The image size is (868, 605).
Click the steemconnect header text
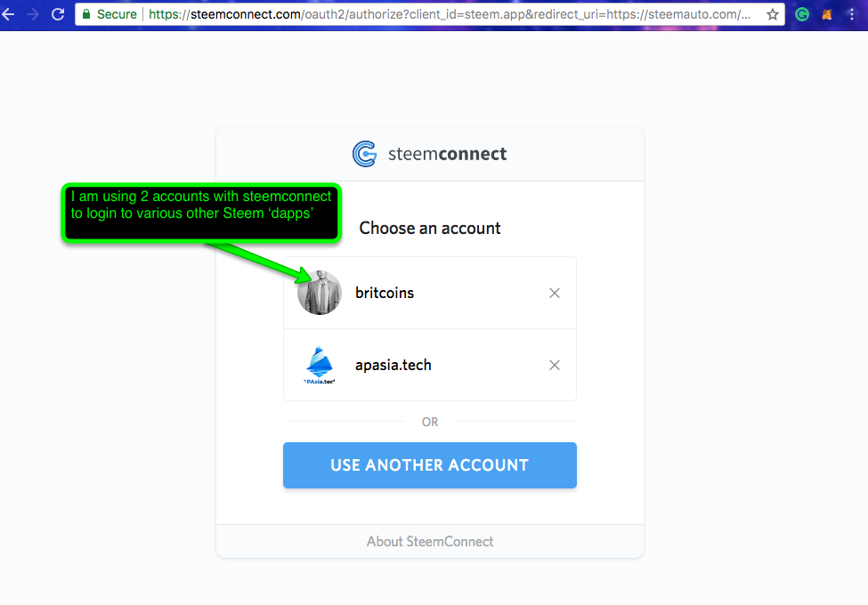447,154
